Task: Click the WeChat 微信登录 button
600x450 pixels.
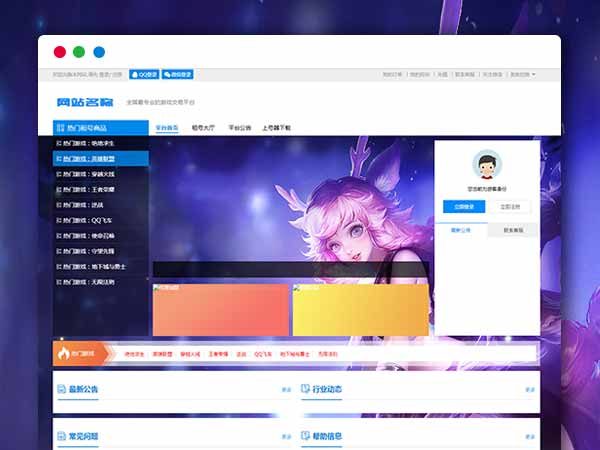Action: (x=179, y=74)
